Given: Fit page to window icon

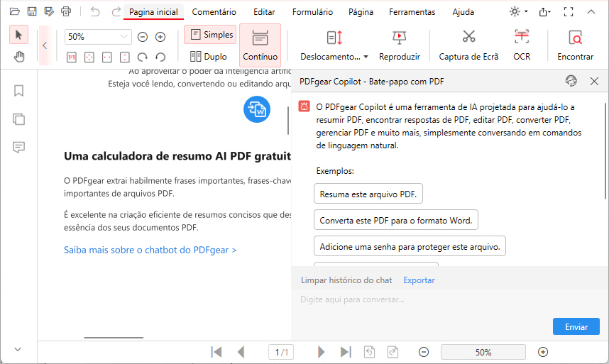Looking at the screenshot, I should coord(89,57).
